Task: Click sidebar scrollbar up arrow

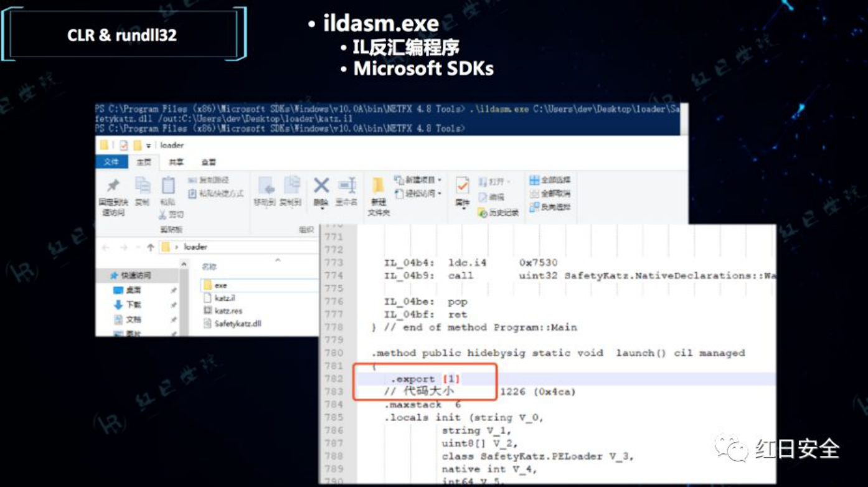Action: (184, 264)
